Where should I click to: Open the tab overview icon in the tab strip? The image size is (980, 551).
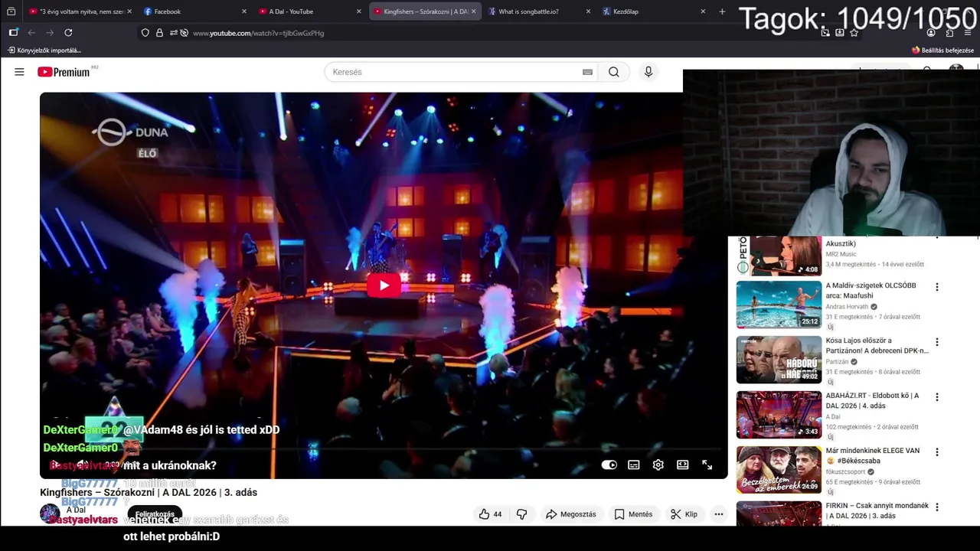click(x=11, y=11)
